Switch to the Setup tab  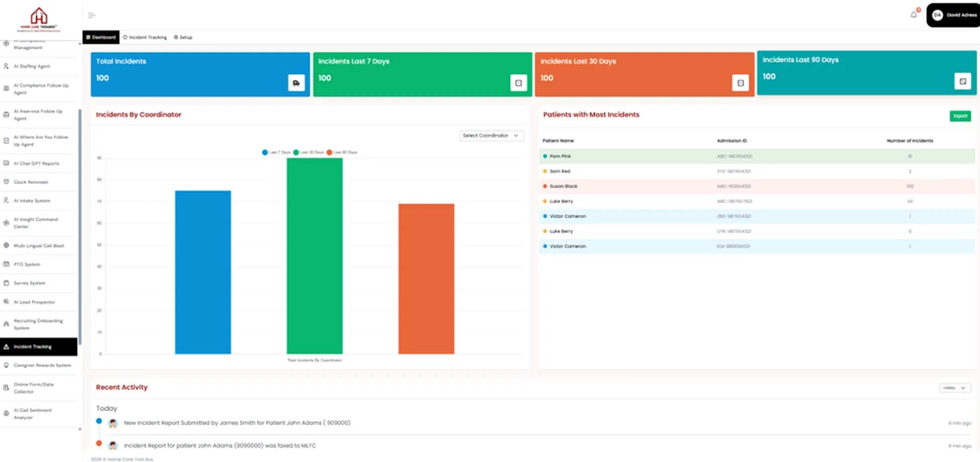[x=183, y=37]
